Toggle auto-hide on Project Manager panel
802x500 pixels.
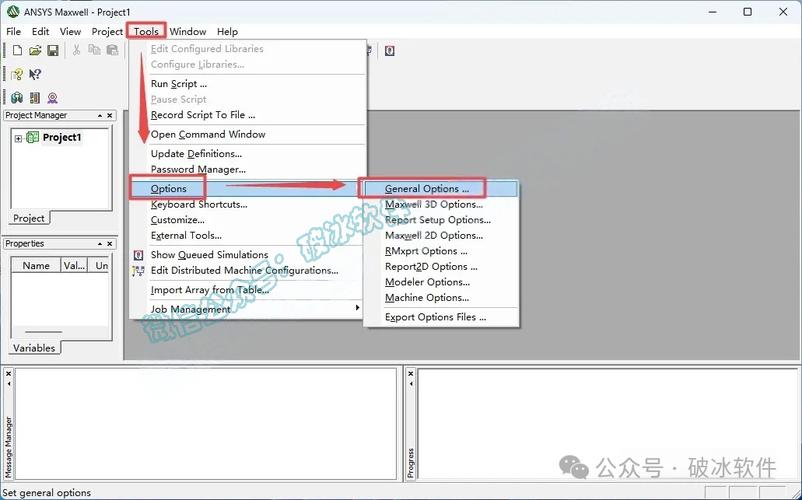100,116
